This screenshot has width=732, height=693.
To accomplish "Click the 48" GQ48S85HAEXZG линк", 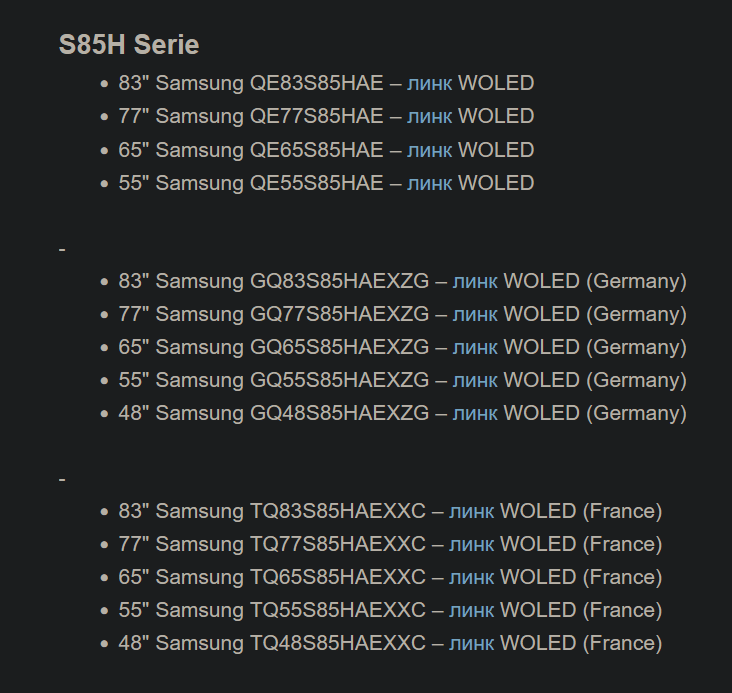I will point(475,414).
